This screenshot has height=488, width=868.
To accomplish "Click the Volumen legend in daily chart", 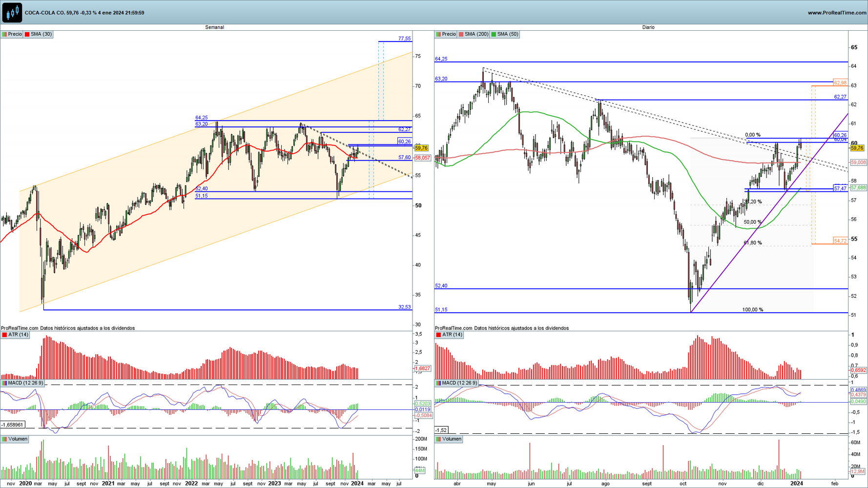I will point(449,439).
